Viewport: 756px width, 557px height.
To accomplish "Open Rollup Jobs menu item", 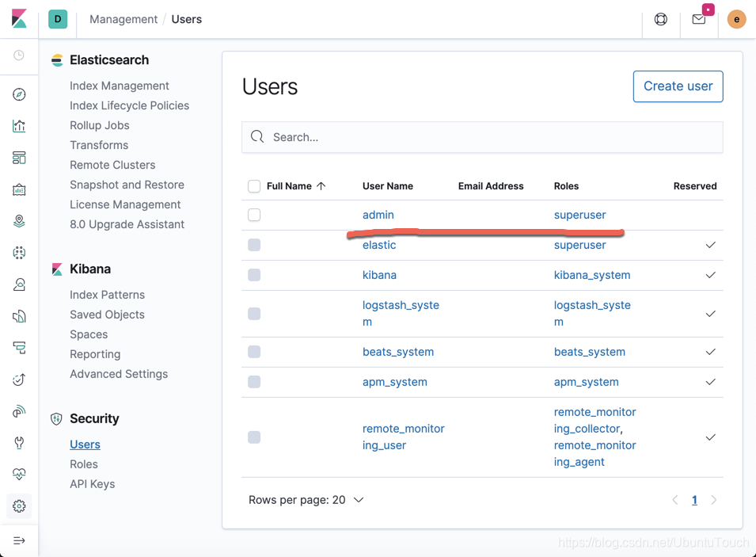I will [x=99, y=125].
